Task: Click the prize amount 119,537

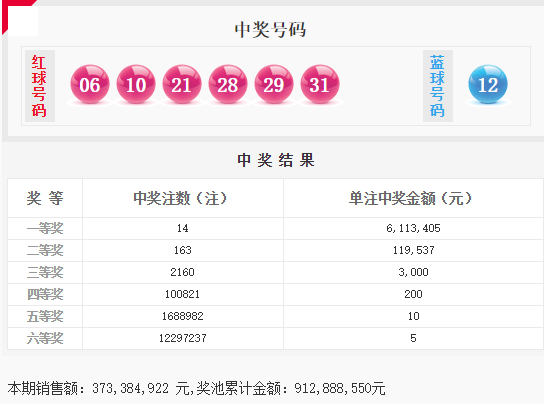Action: [413, 250]
